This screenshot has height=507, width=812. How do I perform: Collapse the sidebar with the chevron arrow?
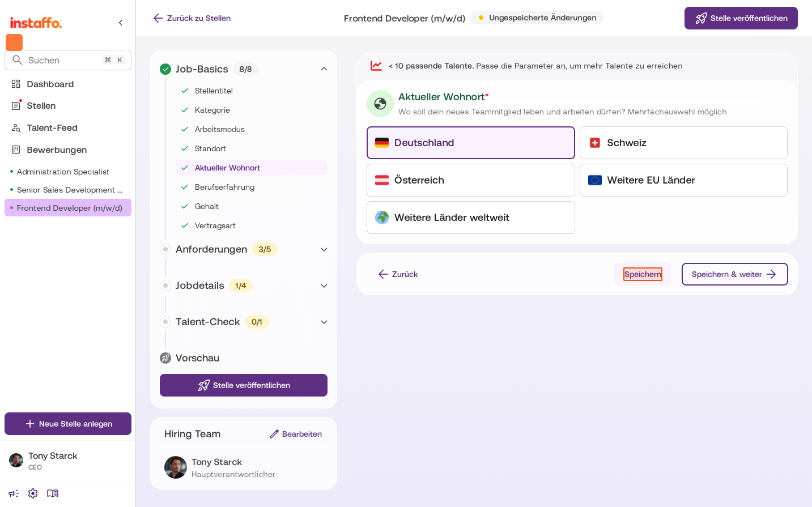[121, 23]
